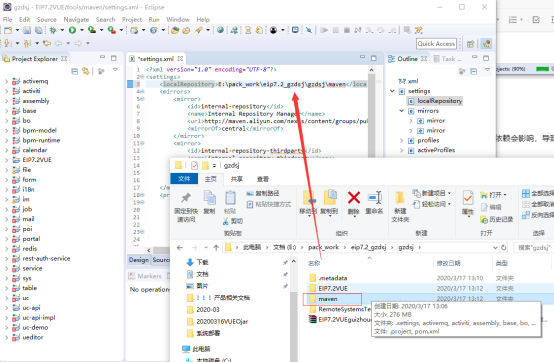
Task: Click Save icon in Eclipse toolbar
Action: point(27,30)
